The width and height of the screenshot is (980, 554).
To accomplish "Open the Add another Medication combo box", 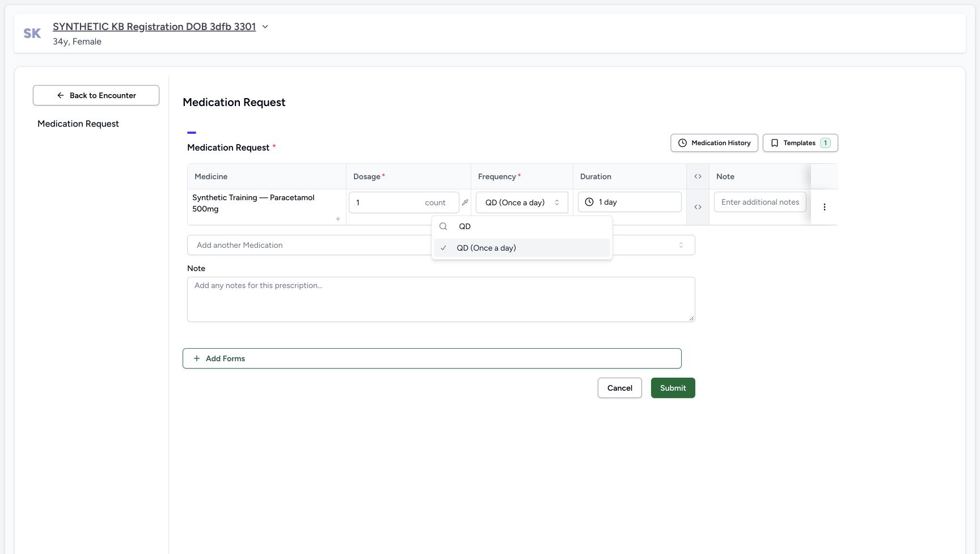I will click(441, 245).
